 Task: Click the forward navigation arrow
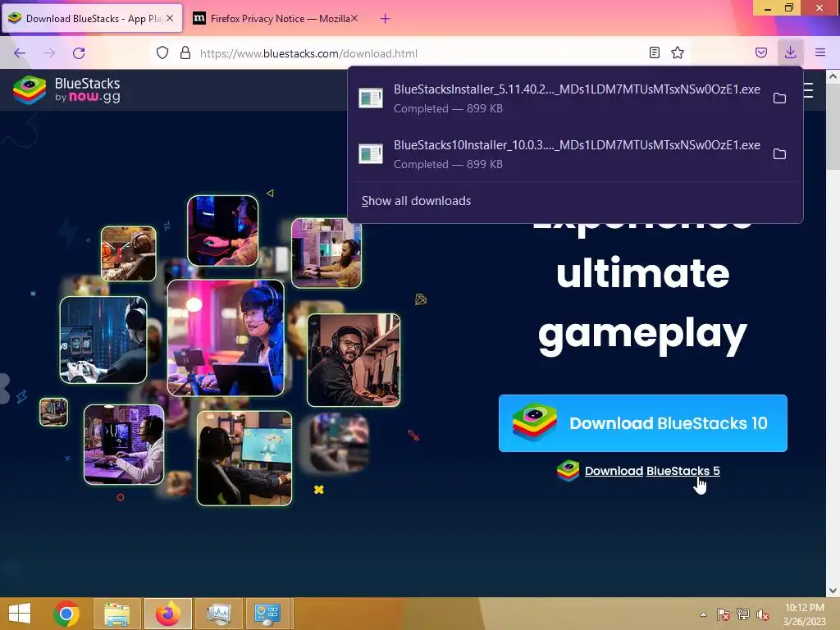pos(49,53)
